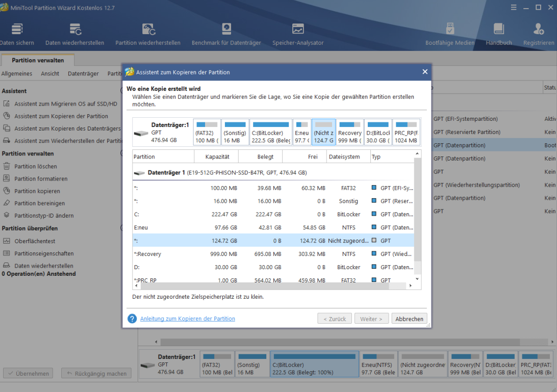
Task: Click the Weiter button
Action: tap(371, 319)
